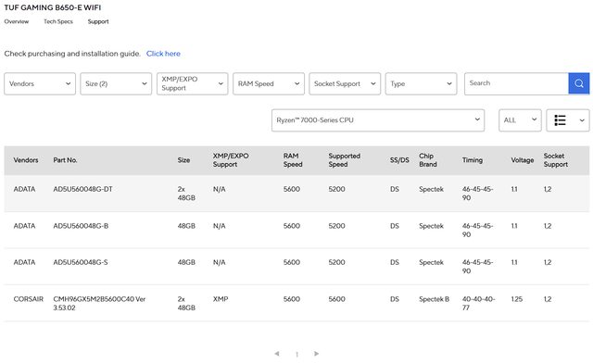Select page number 1 in pagination

[296, 354]
